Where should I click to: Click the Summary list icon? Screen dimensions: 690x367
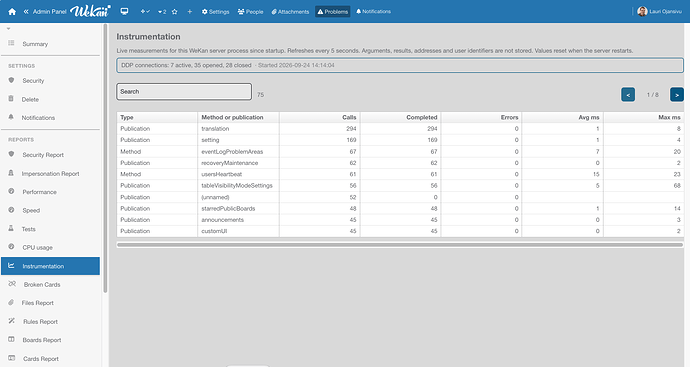tap(11, 43)
